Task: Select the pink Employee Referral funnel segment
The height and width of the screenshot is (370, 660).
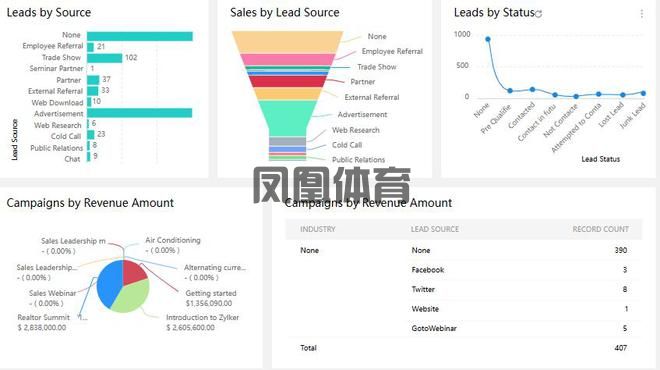Action: point(288,59)
